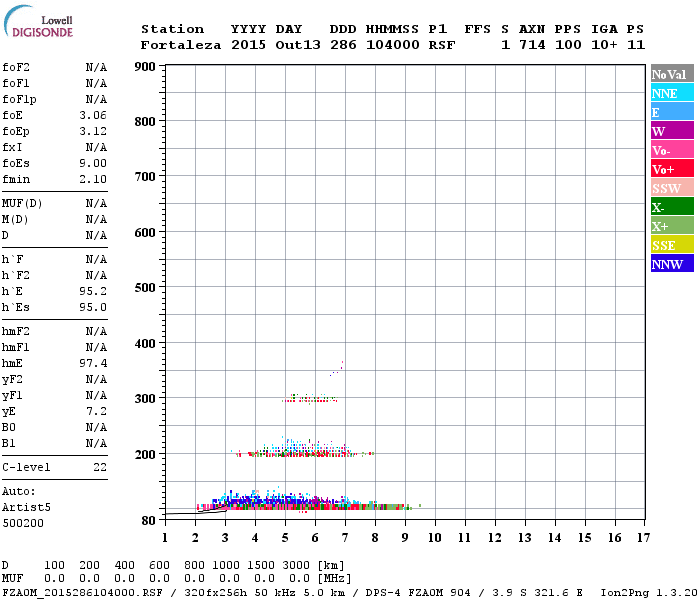
Task: Click the 17 label on frequency axis
Action: tap(643, 538)
